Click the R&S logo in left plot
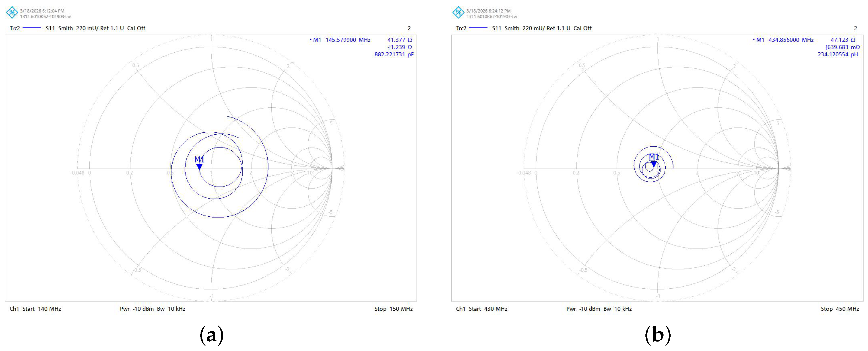This screenshot has height=351, width=868. (12, 13)
